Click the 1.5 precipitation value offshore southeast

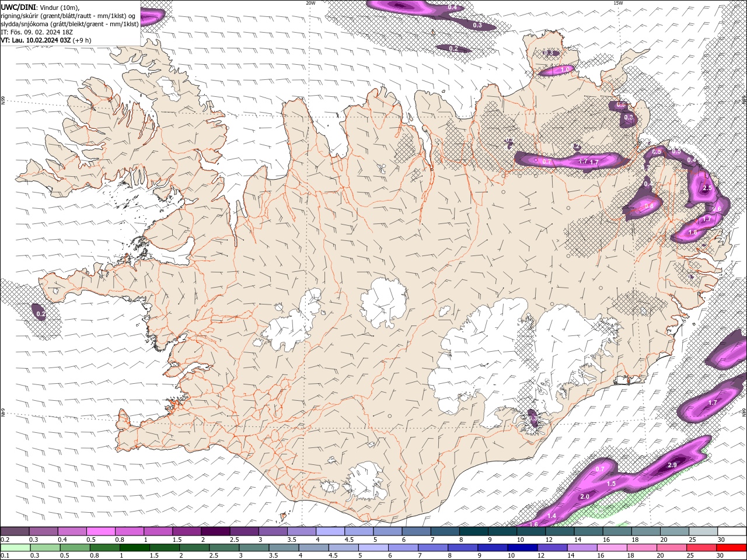[611, 484]
